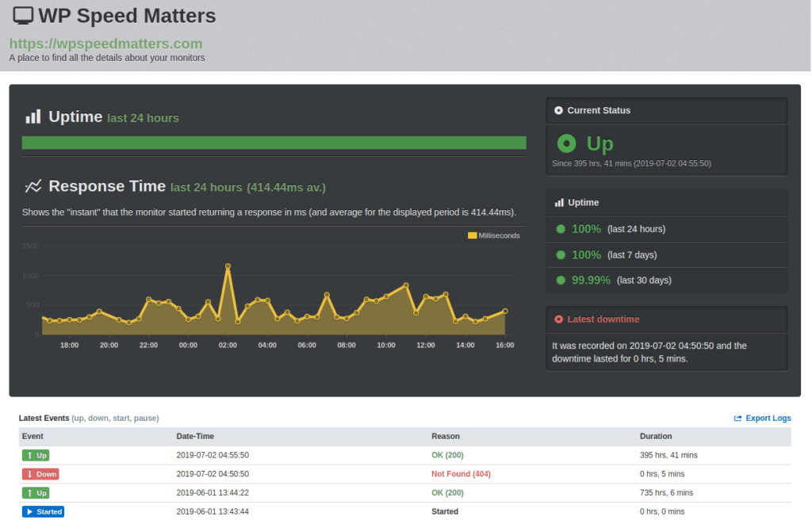Click the highest peak point at 02:00
Image resolution: width=812 pixels, height=524 pixels.
[x=228, y=266]
